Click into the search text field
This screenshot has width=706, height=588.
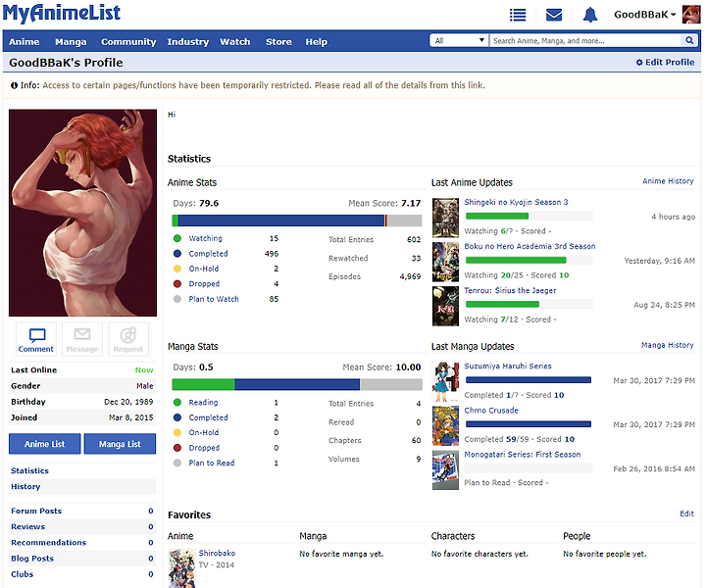tap(585, 40)
